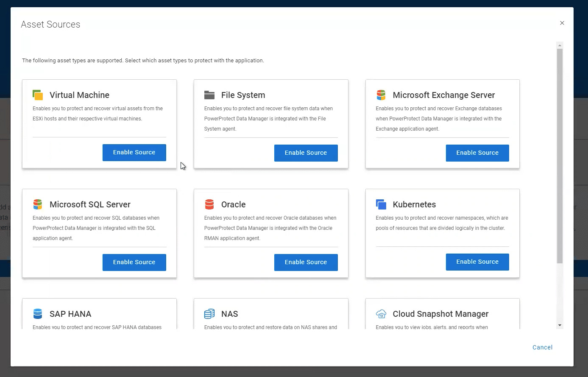Click the Oracle heading

234,204
